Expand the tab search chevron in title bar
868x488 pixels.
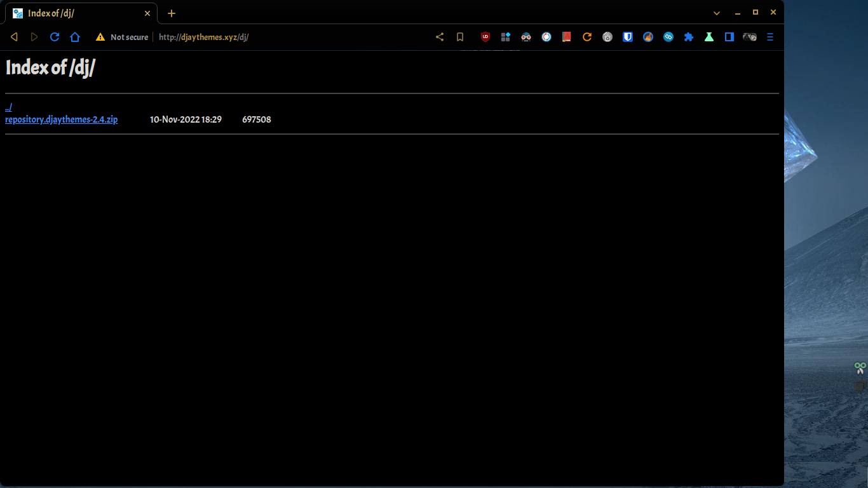pyautogui.click(x=717, y=13)
